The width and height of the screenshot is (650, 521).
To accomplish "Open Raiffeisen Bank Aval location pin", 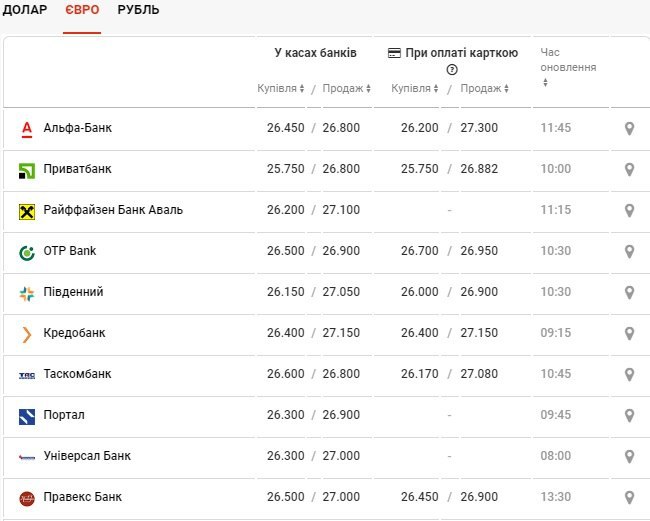I will pyautogui.click(x=629, y=211).
